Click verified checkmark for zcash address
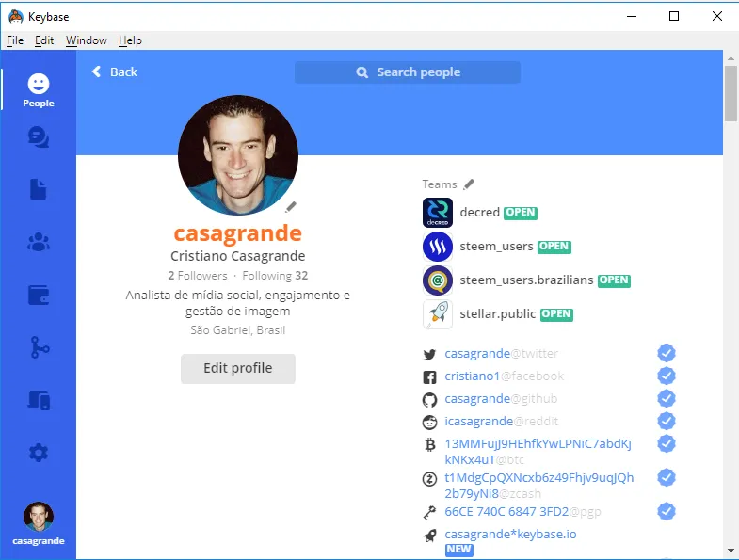739x560 pixels. pyautogui.click(x=667, y=477)
